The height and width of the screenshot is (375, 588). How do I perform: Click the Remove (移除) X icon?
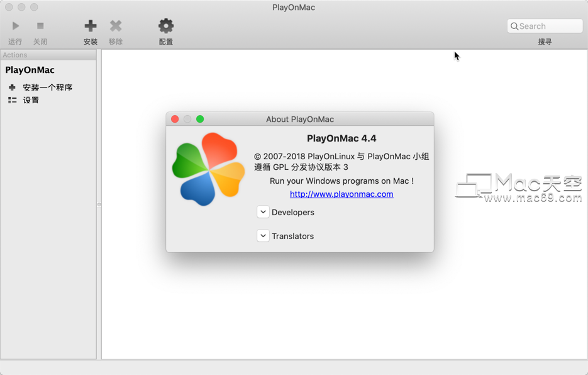point(116,26)
